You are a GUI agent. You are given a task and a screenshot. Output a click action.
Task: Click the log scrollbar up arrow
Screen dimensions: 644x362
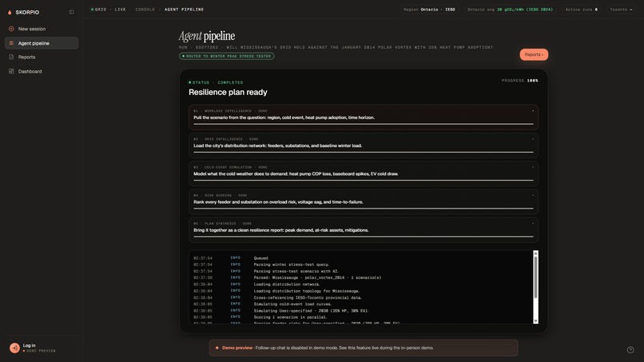point(535,253)
